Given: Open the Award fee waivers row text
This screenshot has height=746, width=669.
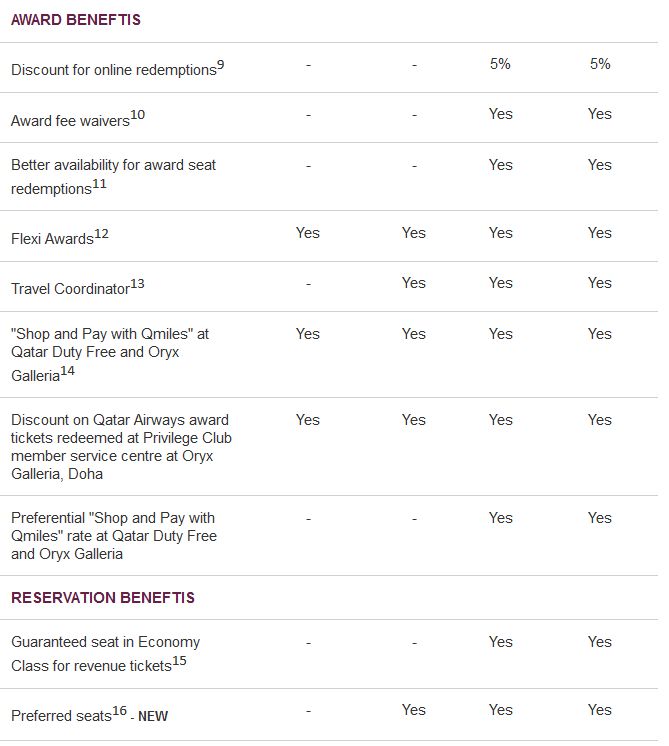Looking at the screenshot, I should [70, 121].
